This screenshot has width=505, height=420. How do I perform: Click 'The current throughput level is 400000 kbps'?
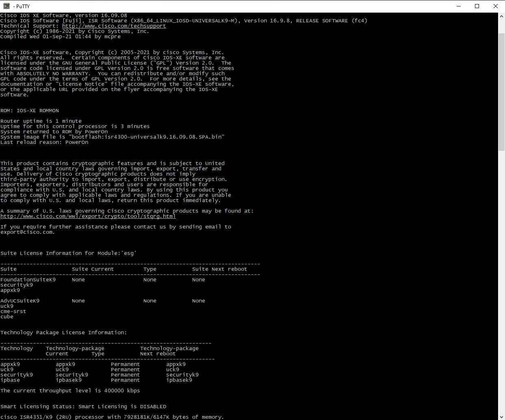click(x=70, y=391)
